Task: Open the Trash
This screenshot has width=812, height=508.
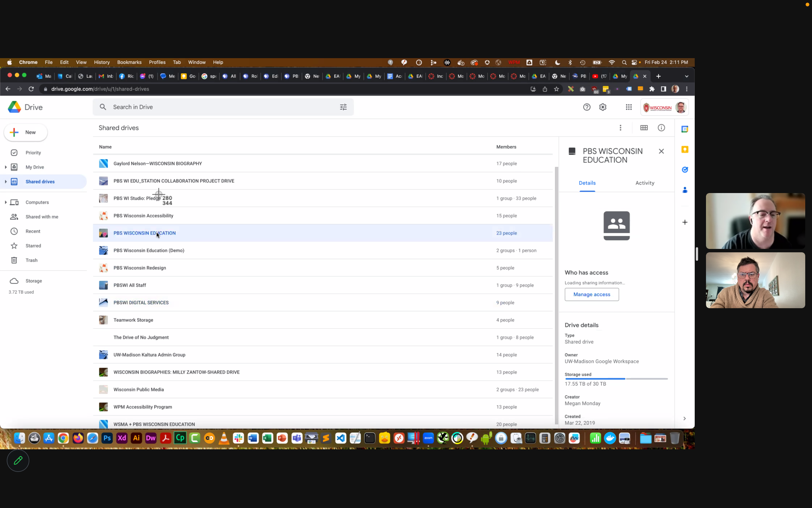Action: (x=43, y=260)
